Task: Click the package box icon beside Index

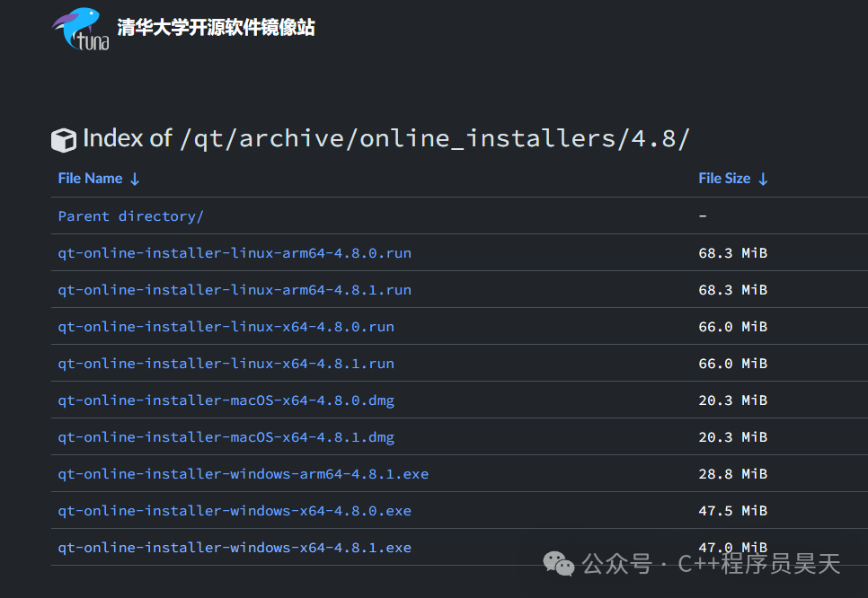Action: tap(64, 140)
